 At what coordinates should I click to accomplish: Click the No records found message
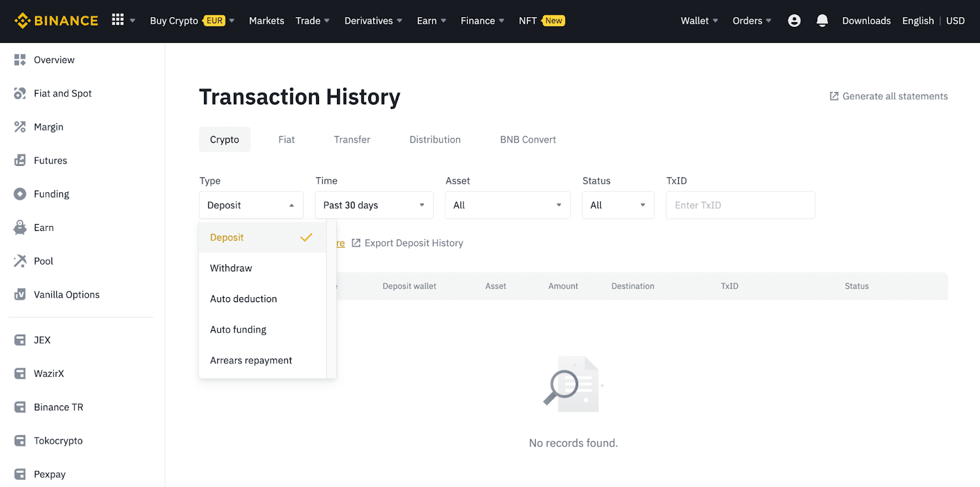[573, 443]
